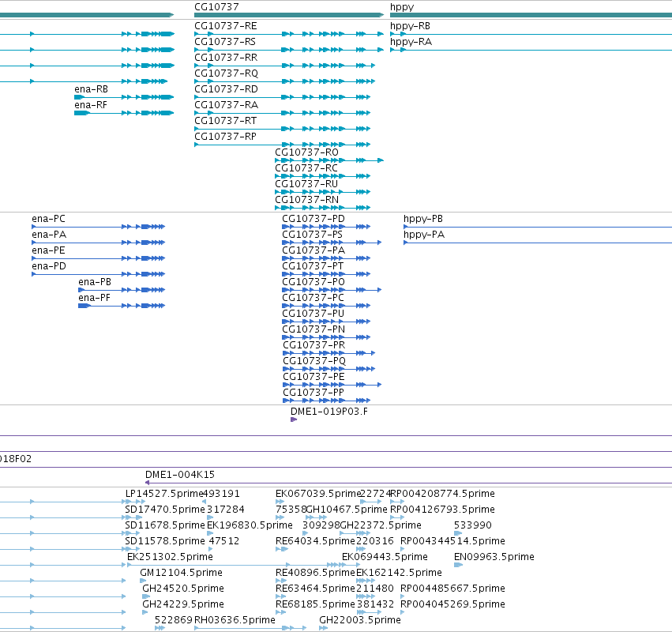Select the hppy gene label
The image size is (672, 632).
click(402, 7)
